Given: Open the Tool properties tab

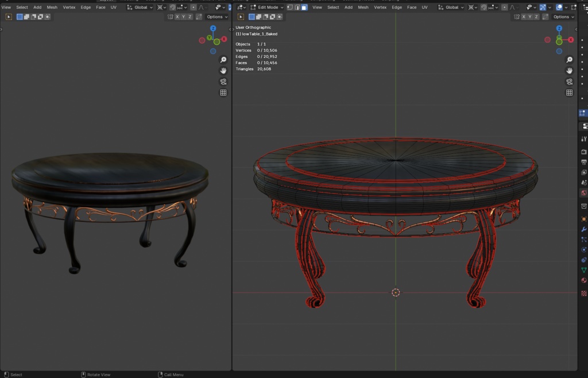Looking at the screenshot, I should (x=583, y=139).
